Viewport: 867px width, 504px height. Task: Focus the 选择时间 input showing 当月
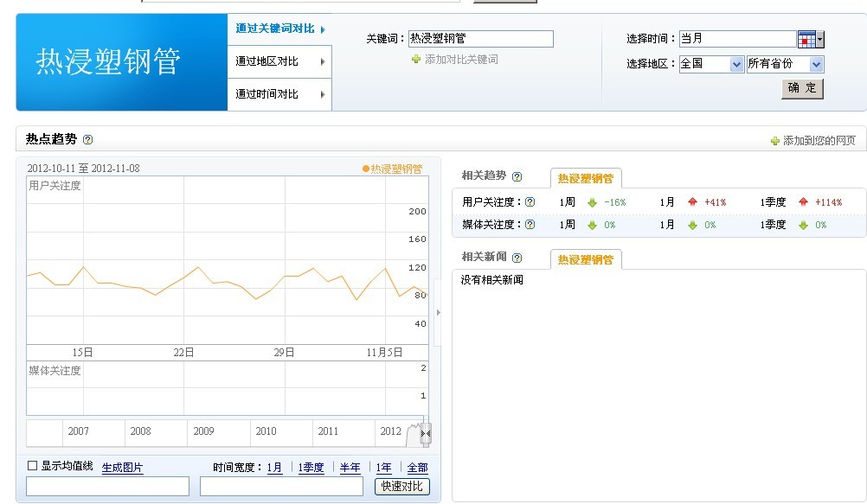point(737,39)
